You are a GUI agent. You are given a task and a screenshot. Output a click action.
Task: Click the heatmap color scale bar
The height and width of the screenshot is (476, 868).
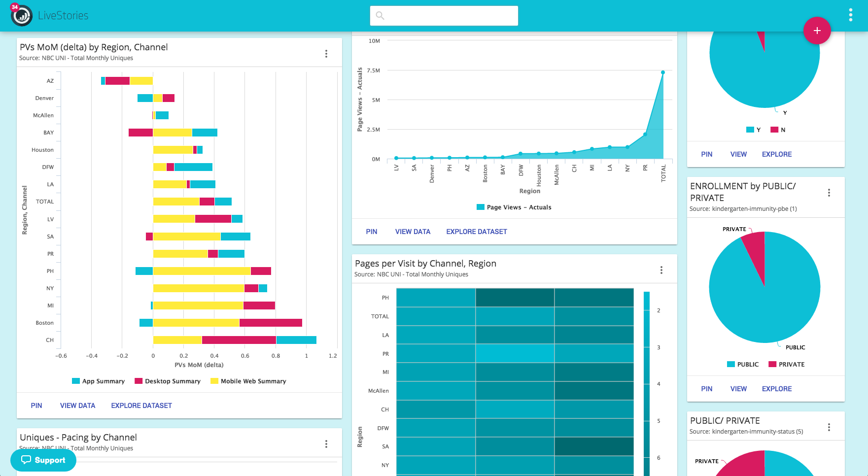(647, 383)
